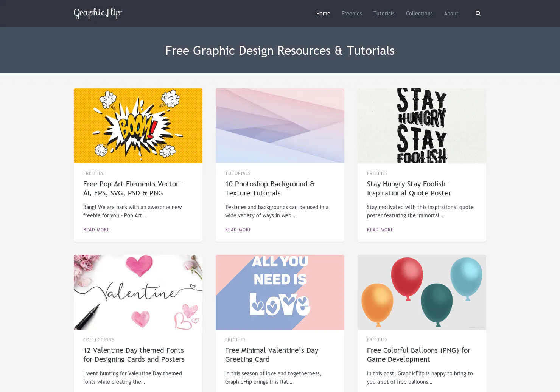Viewport: 560px width, 392px height.
Task: Open Free Minimal Valentine's Day Greeting Card title
Action: (x=272, y=355)
